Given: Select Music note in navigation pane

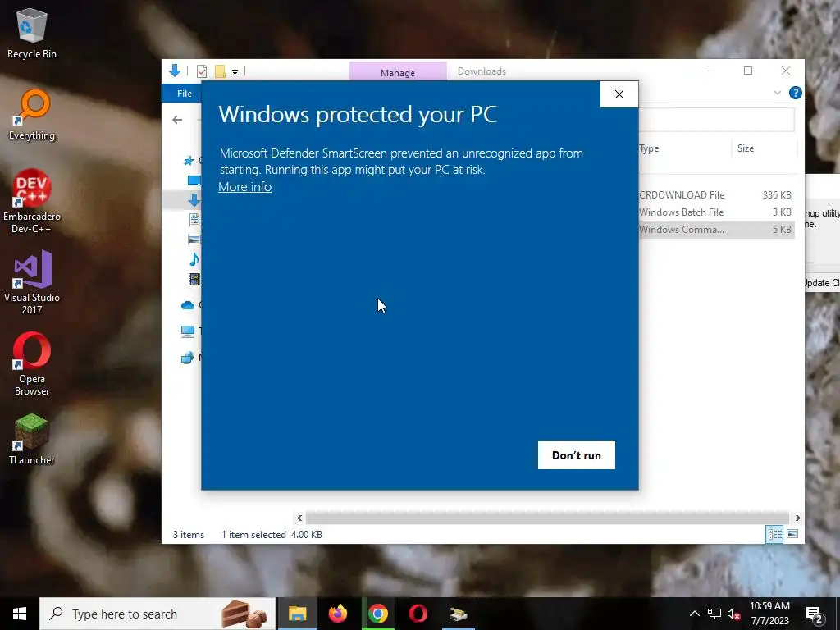Looking at the screenshot, I should tap(194, 259).
